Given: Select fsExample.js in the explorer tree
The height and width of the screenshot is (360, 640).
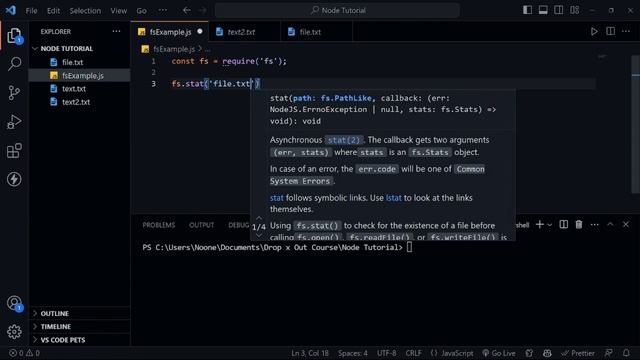Looking at the screenshot, I should pos(80,76).
